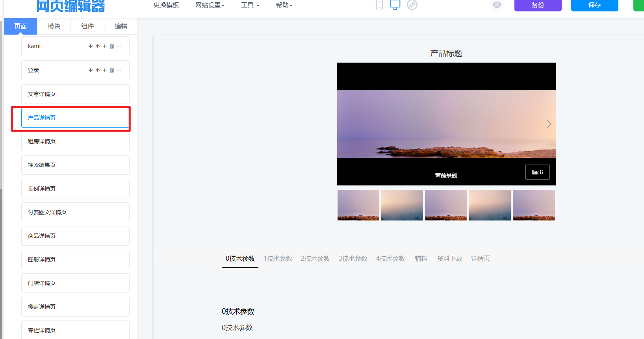Viewport: 644px width, 339px height.
Task: Move the kami page down
Action: [91, 46]
